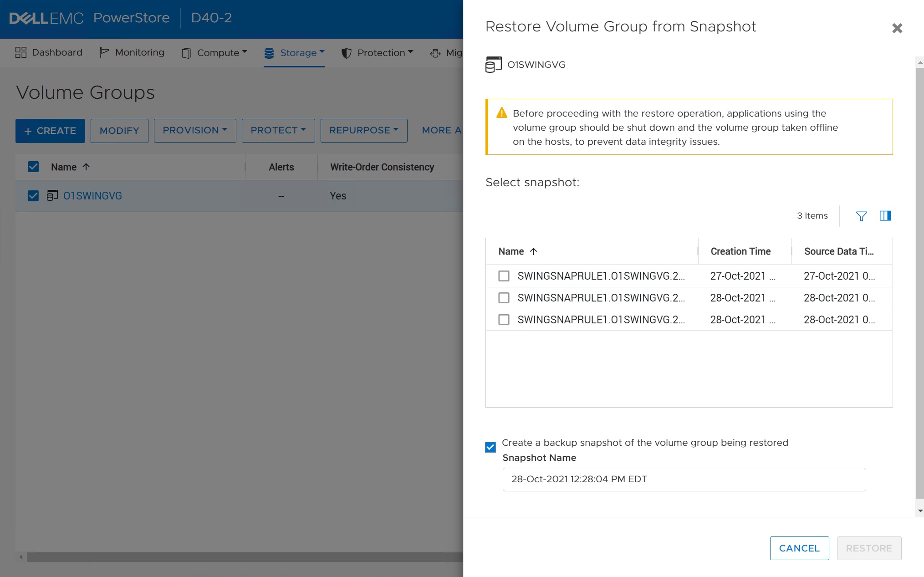Select the Protection shield icon
This screenshot has width=924, height=577.
click(346, 53)
